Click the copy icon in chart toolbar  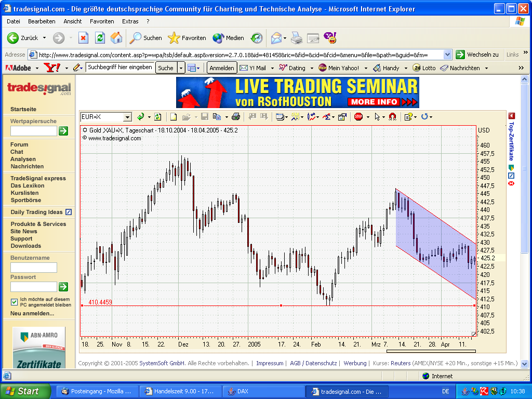pos(217,117)
